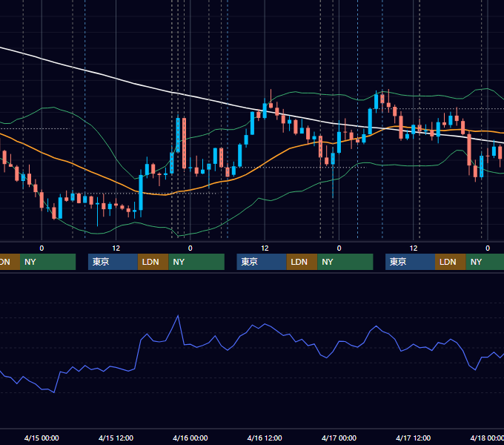Viewport: 504px width, 445px height.
Task: Click the 4/16 LDN session block
Action: [302, 262]
